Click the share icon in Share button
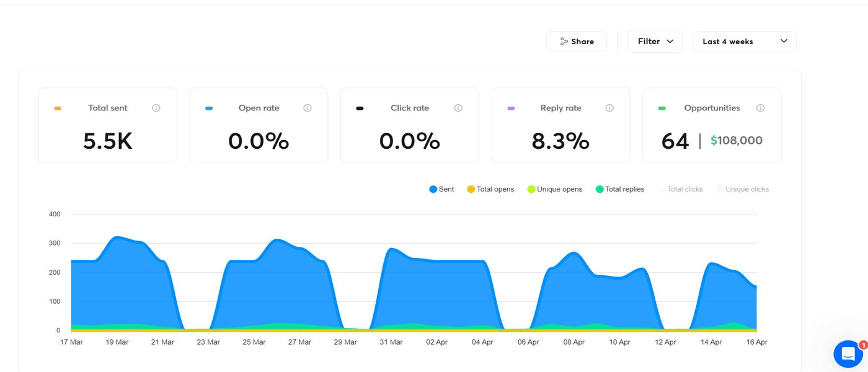This screenshot has width=868, height=372. pos(564,42)
